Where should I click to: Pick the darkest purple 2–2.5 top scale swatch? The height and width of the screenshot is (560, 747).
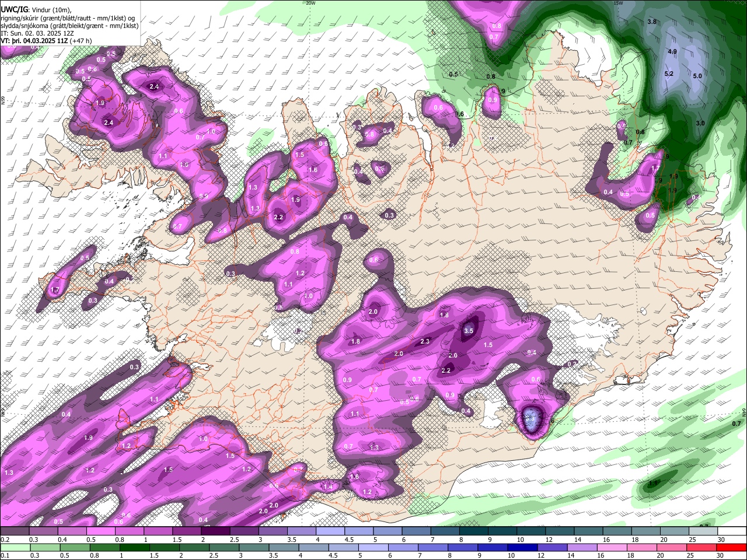click(215, 531)
